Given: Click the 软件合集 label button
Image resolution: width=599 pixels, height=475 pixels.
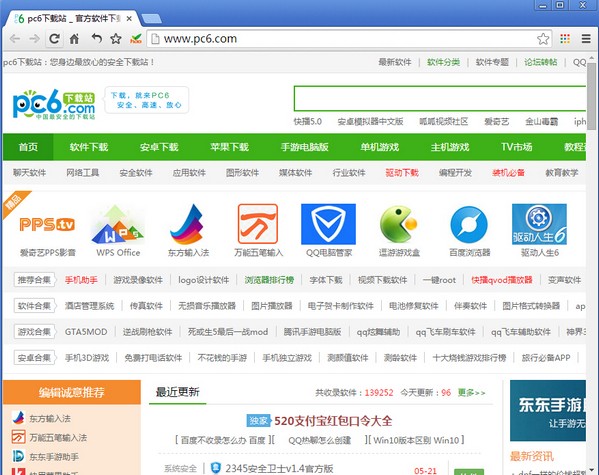Looking at the screenshot, I should [x=34, y=306].
